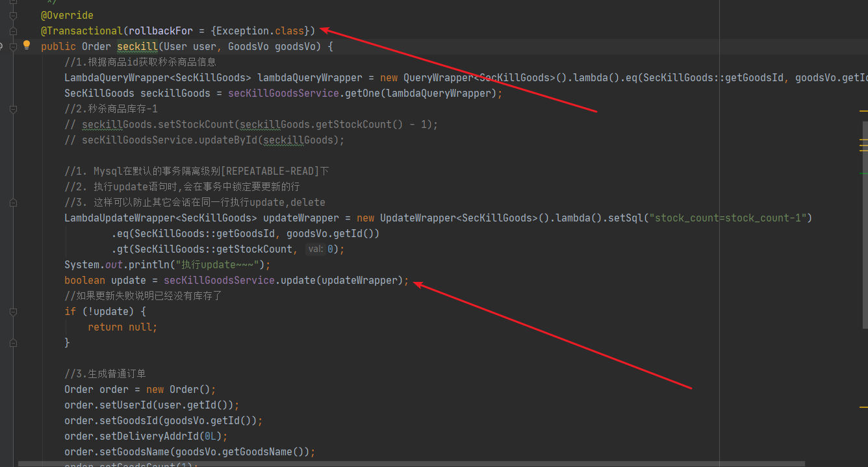
Task: Click the comment //1.根据商品id获取秒杀商品信息
Action: 140,62
